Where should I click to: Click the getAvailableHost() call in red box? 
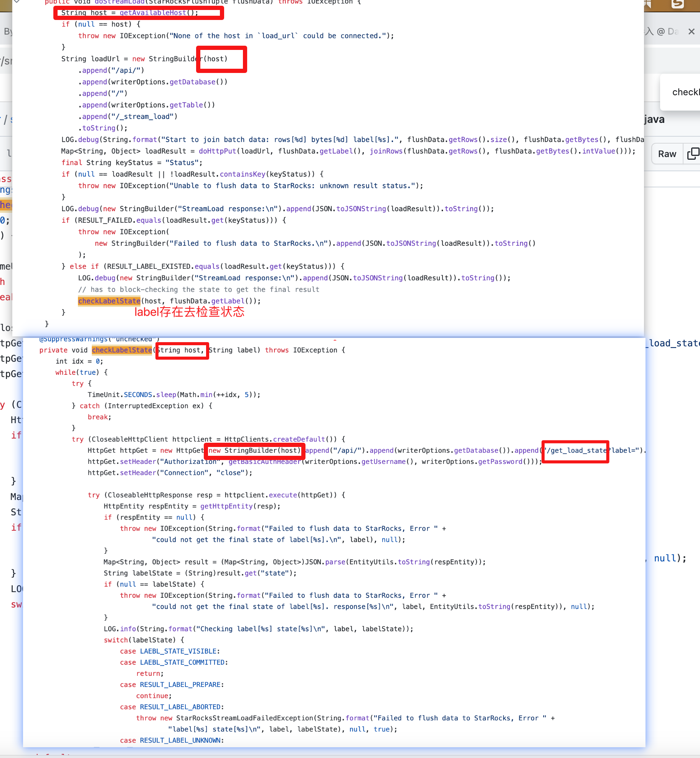153,13
